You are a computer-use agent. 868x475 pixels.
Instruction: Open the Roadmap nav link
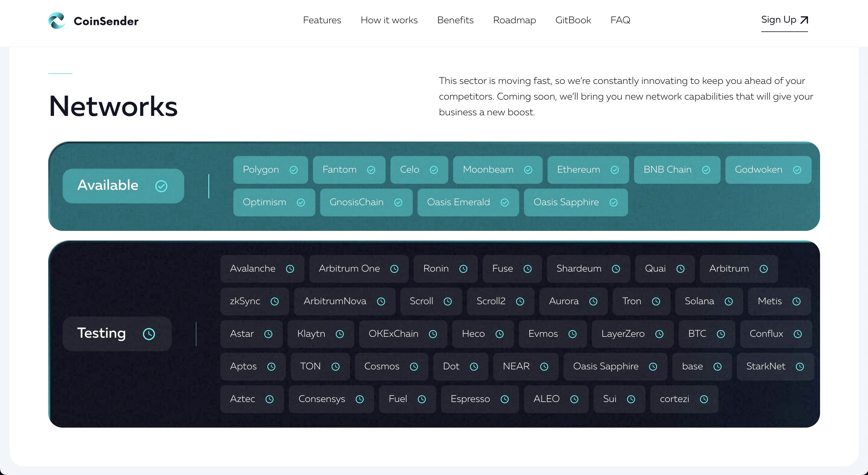pos(514,20)
